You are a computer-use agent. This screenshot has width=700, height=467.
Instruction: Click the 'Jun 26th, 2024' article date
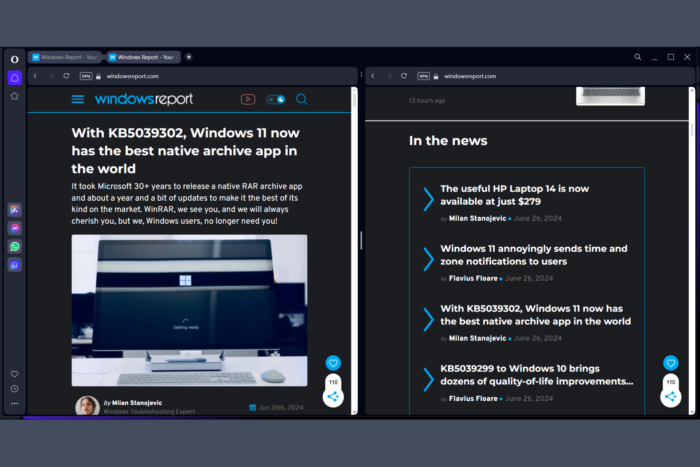[x=281, y=407]
